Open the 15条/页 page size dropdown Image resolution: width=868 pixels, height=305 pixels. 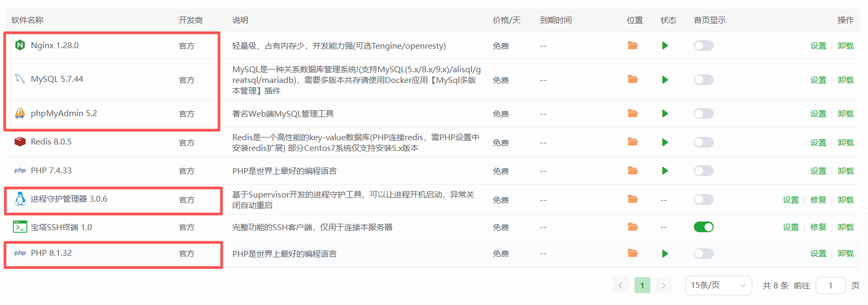tap(718, 285)
